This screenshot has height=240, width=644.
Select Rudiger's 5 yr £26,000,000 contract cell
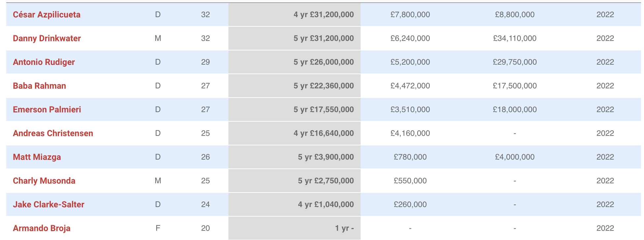[323, 62]
